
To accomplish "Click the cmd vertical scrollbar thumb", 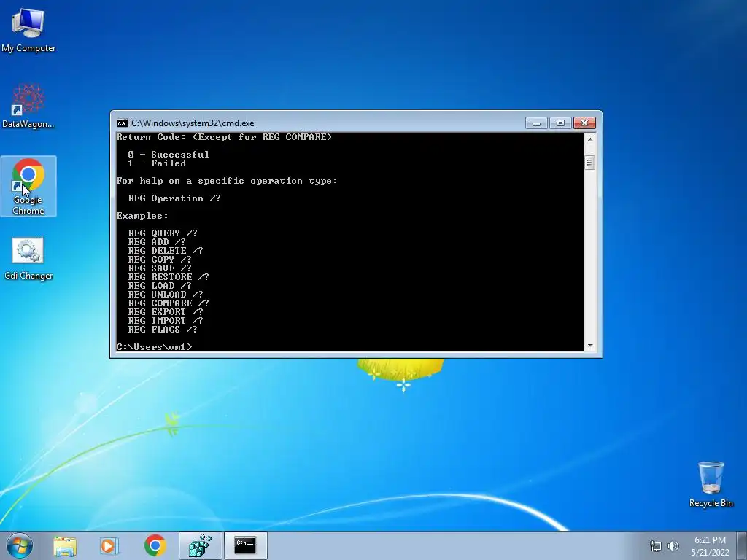I will [589, 163].
